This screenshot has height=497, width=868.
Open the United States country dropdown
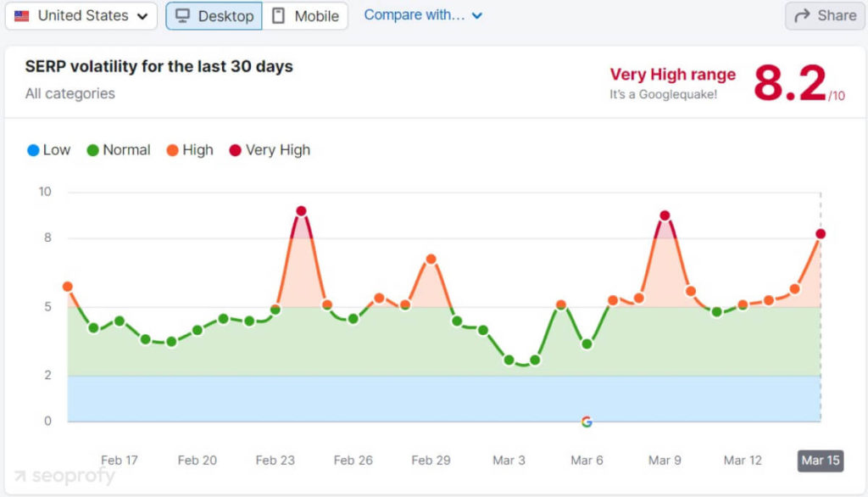[81, 16]
